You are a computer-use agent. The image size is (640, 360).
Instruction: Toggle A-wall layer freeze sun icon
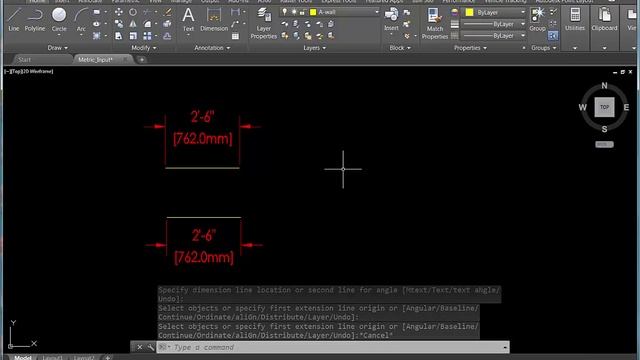click(293, 12)
